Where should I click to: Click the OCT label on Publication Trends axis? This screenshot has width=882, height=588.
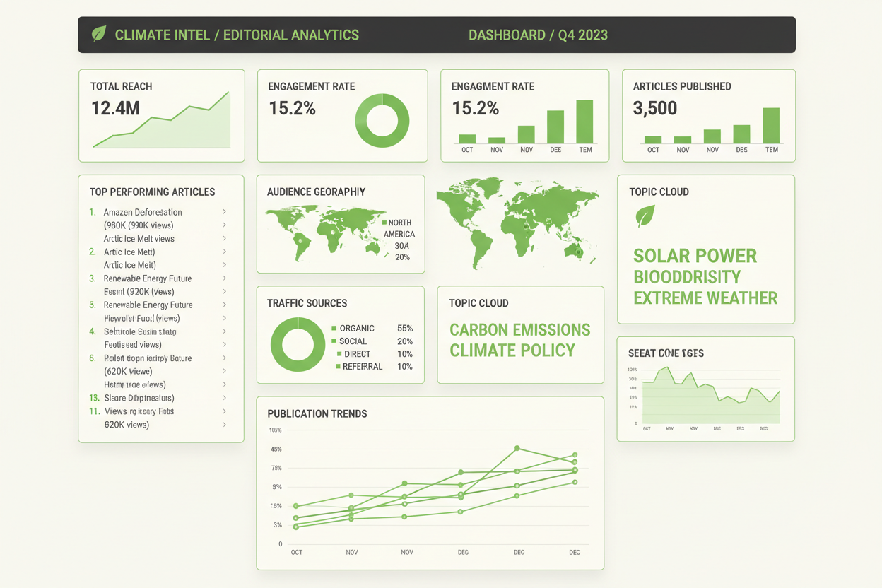pyautogui.click(x=297, y=552)
